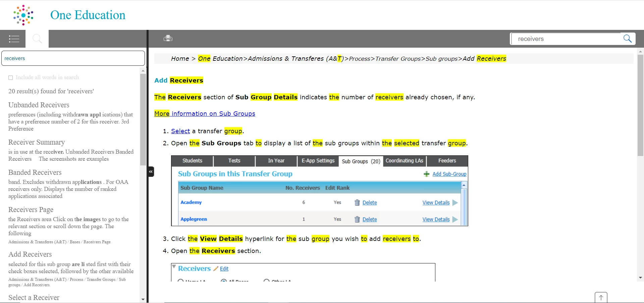Click the top-right search box with receivers
644x303 pixels.
pos(567,39)
